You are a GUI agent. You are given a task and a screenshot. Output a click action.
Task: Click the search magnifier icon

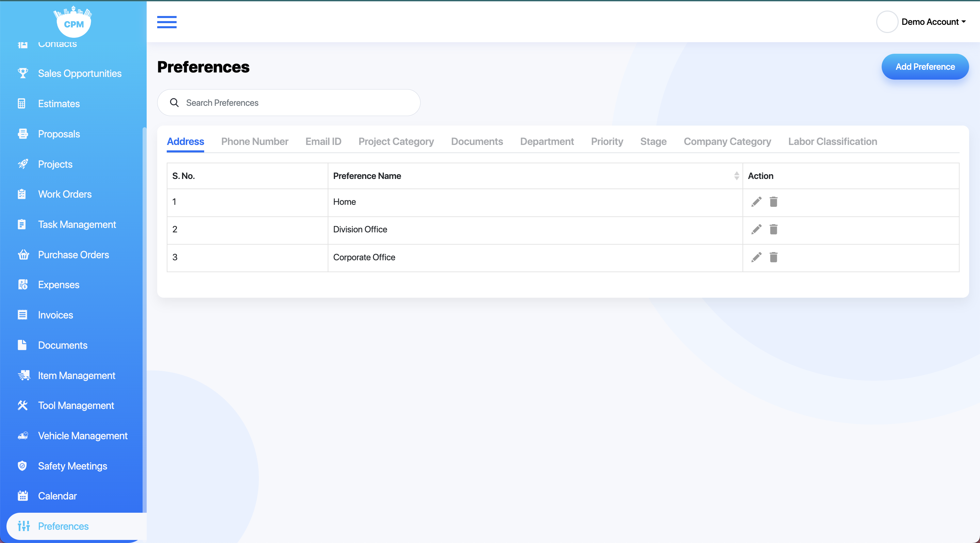point(174,103)
